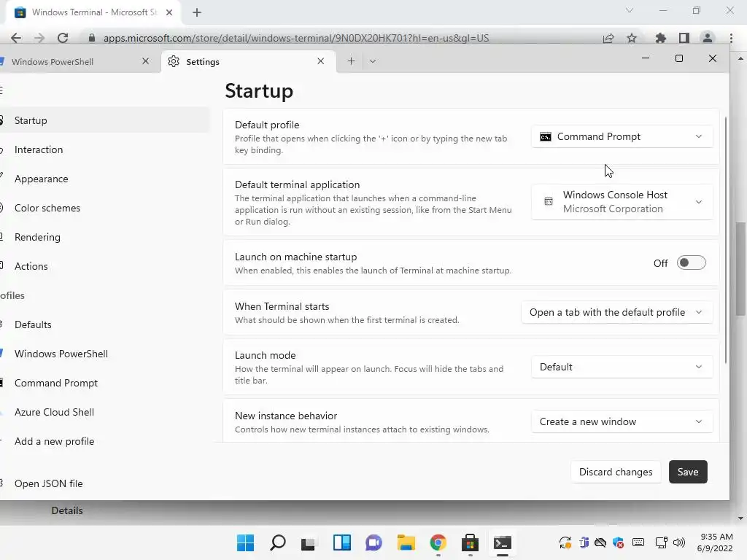Click the Settings gear tab icon
Image resolution: width=747 pixels, height=560 pixels.
[174, 61]
